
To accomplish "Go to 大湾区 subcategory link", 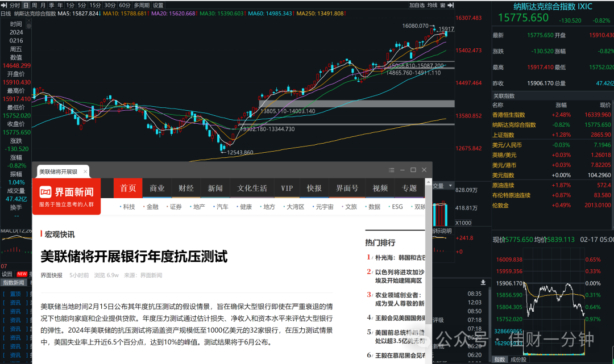I will coord(295,207).
